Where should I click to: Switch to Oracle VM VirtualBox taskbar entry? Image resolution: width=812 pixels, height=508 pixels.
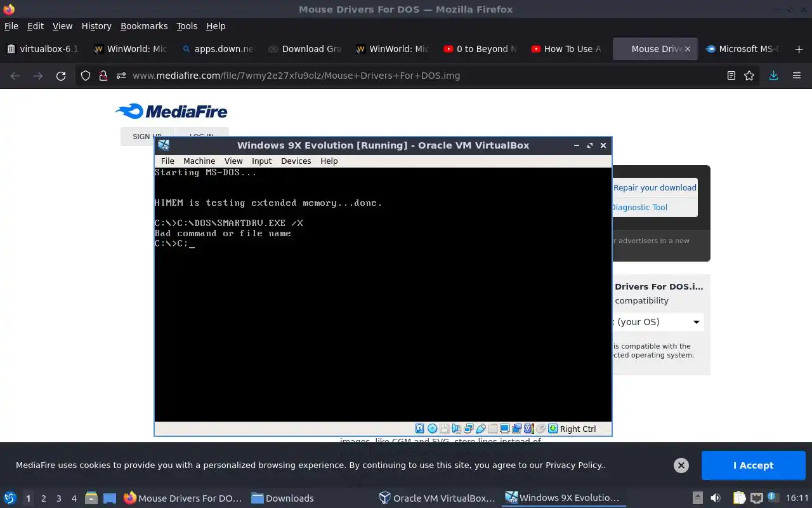point(438,498)
